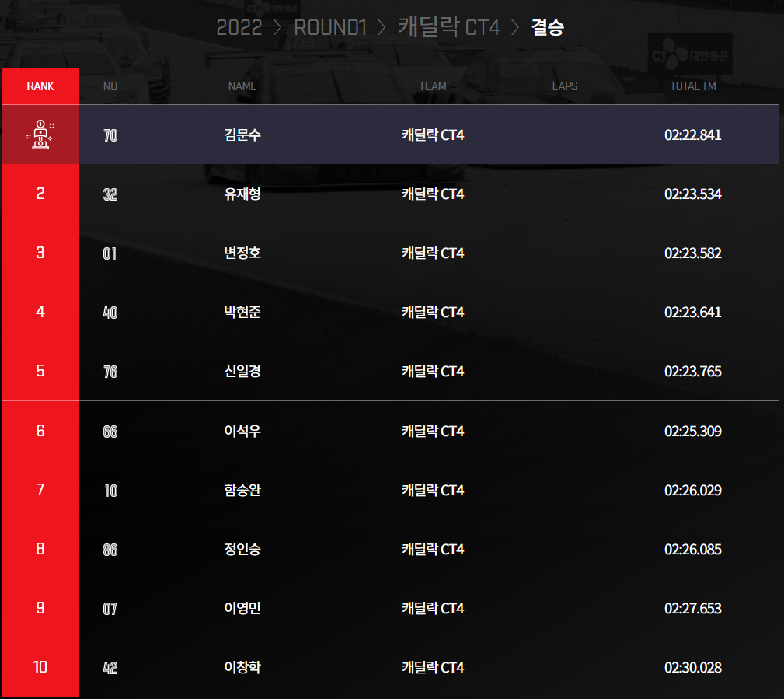
Task: Select driver name 변정호
Action: coord(242,253)
